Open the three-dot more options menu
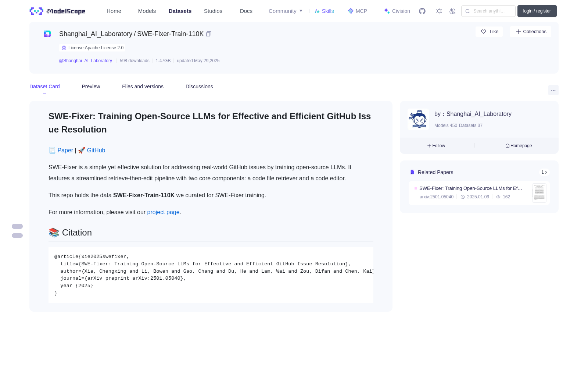588x368 pixels. tap(553, 90)
